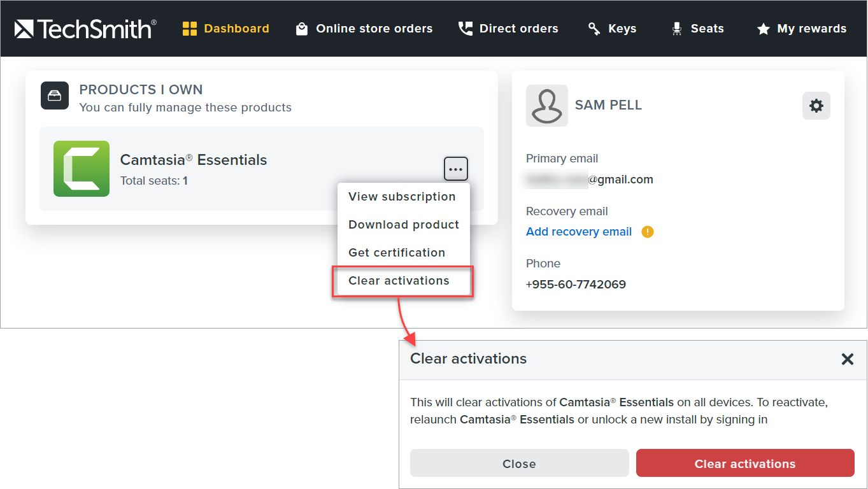Open the Camtasia three-dot options menu
This screenshot has width=868, height=489.
(x=455, y=169)
